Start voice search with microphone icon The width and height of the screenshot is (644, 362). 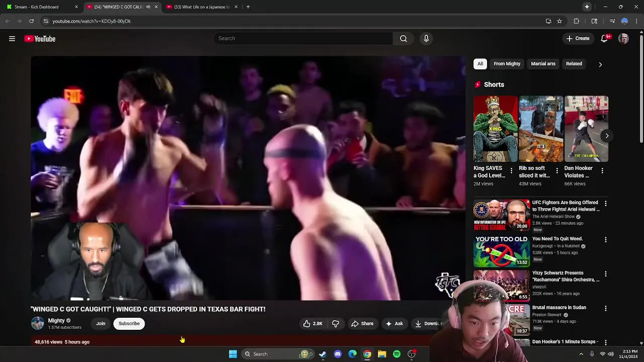tap(426, 39)
